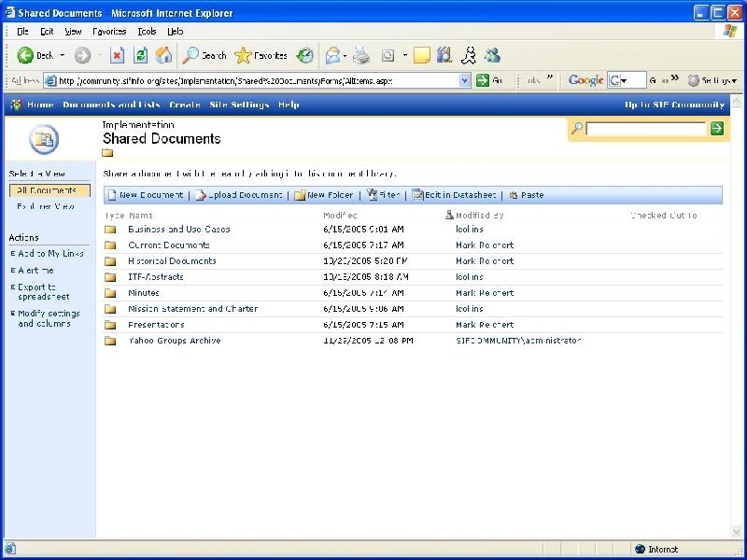Image resolution: width=747 pixels, height=560 pixels.
Task: Click the Paste toolbar button
Action: tap(527, 195)
